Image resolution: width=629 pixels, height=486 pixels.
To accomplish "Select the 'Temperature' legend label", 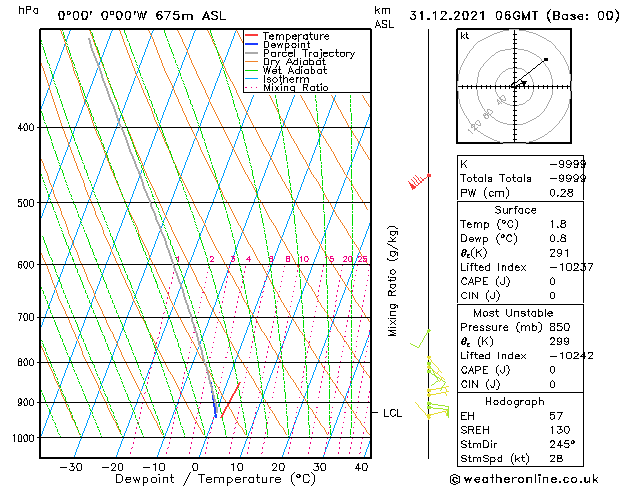I will coord(296,36).
